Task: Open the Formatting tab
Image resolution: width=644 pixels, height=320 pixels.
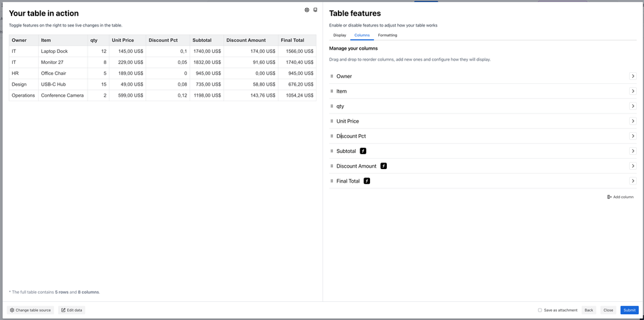Action: [x=387, y=35]
